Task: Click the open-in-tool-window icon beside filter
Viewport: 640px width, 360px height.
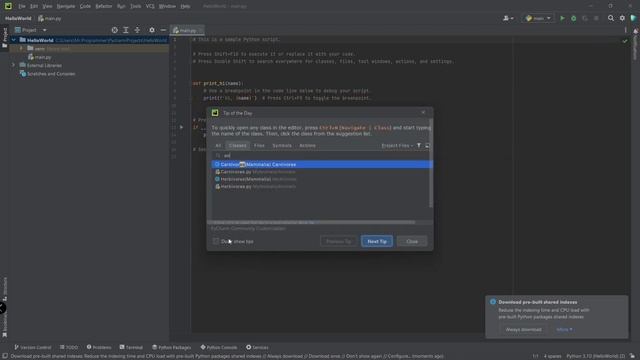Action: pos(427,145)
